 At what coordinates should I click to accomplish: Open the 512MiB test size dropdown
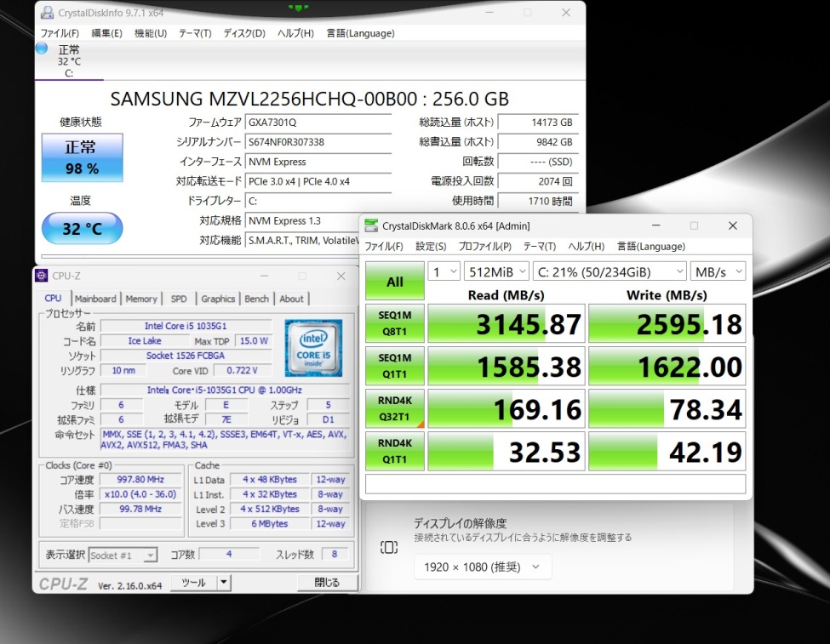(x=496, y=272)
